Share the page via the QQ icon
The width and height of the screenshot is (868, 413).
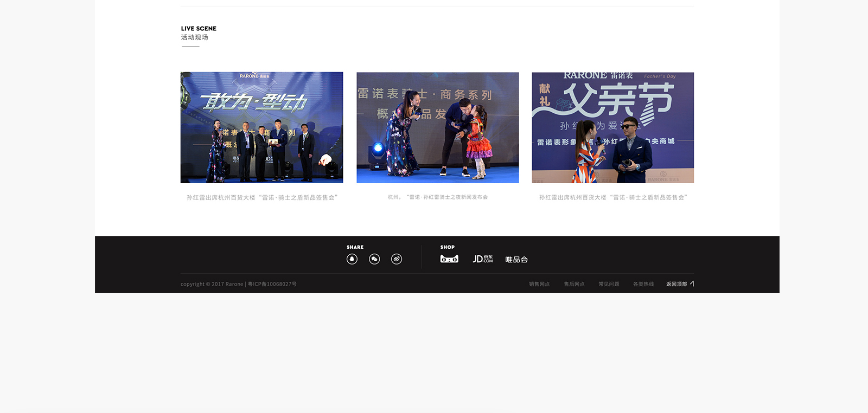352,259
